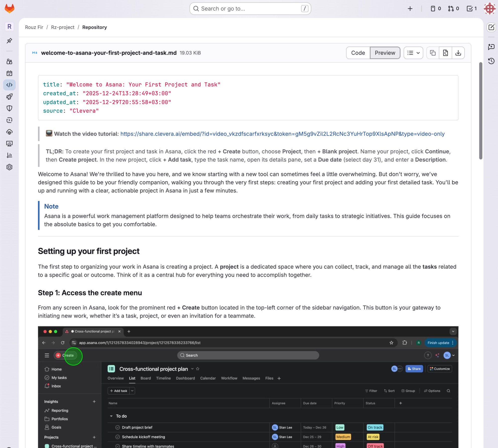Image resolution: width=498 pixels, height=448 pixels.
Task: Go to Rz-project breadcrumb
Action: tap(62, 27)
